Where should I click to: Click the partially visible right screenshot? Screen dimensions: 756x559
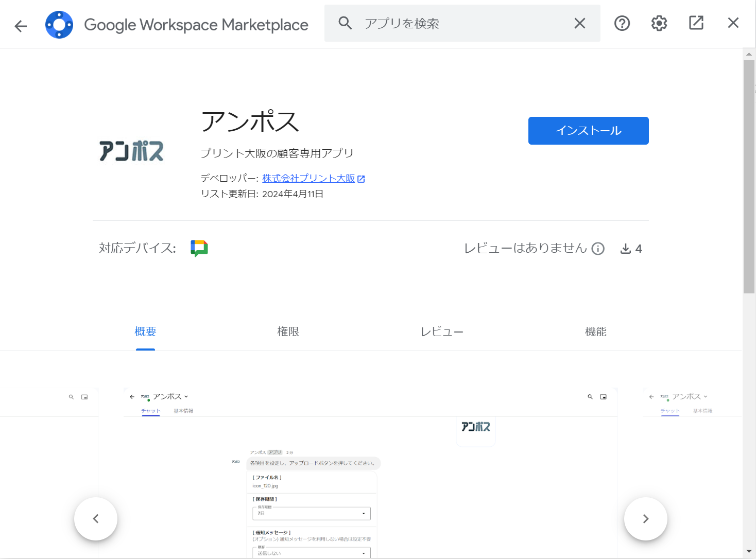tap(692, 473)
